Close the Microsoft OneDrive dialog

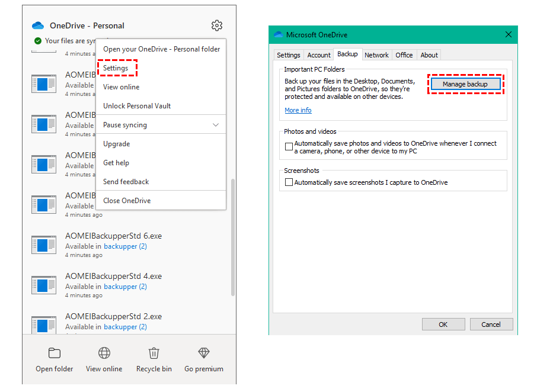tap(508, 34)
